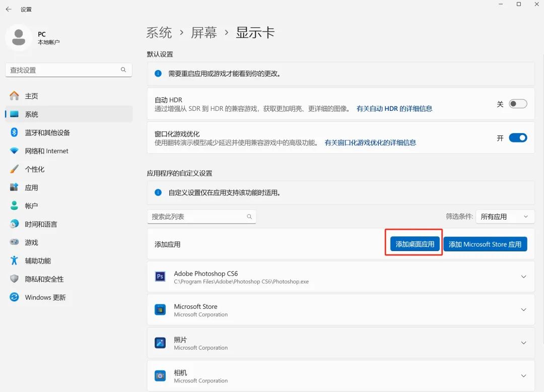This screenshot has height=392, width=544.
Task: Click the Microsoft Store app icon
Action: 160,310
